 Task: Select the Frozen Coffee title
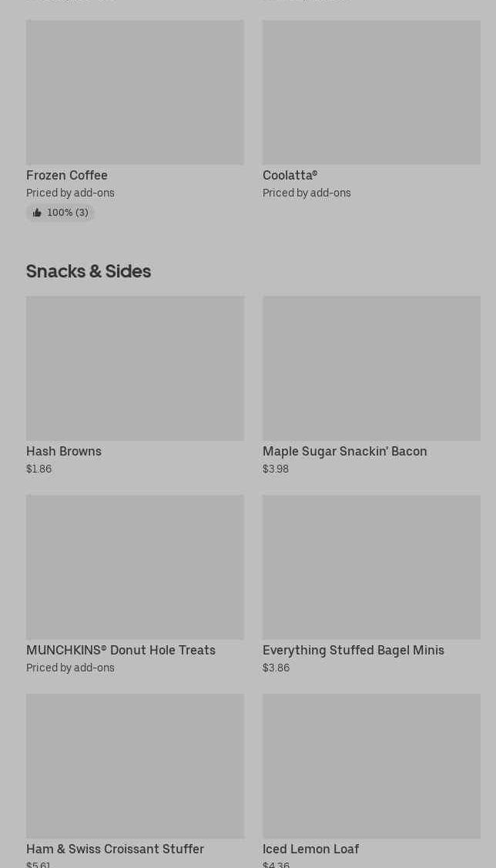pos(67,175)
